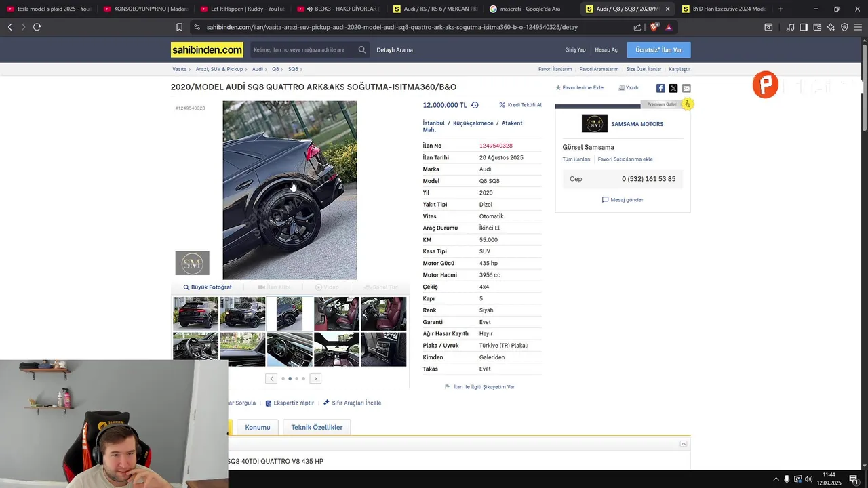The height and width of the screenshot is (488, 868).
Task: Switch to BLOK3 HAKO DİYORLAR tab
Action: 340,9
